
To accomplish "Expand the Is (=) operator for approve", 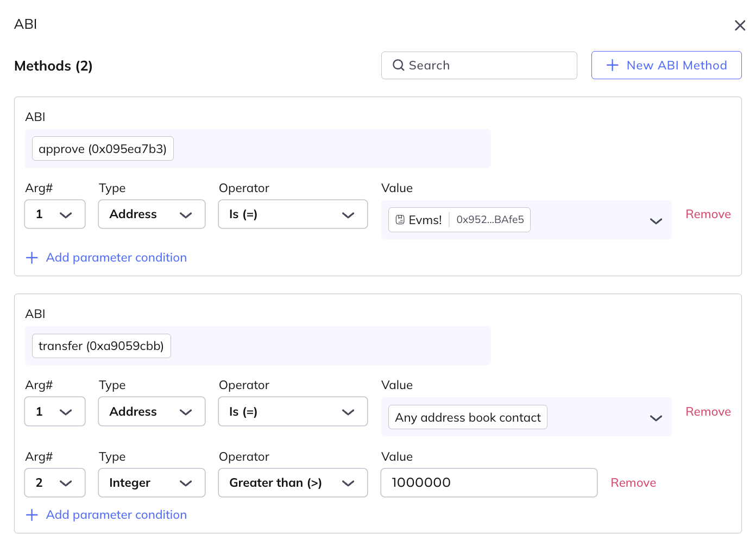I will click(x=293, y=214).
